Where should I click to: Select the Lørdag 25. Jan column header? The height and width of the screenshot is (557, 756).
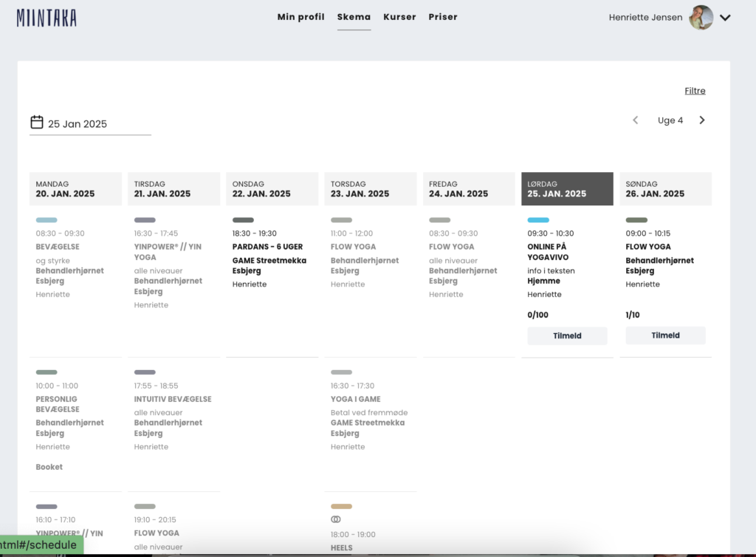pos(567,189)
